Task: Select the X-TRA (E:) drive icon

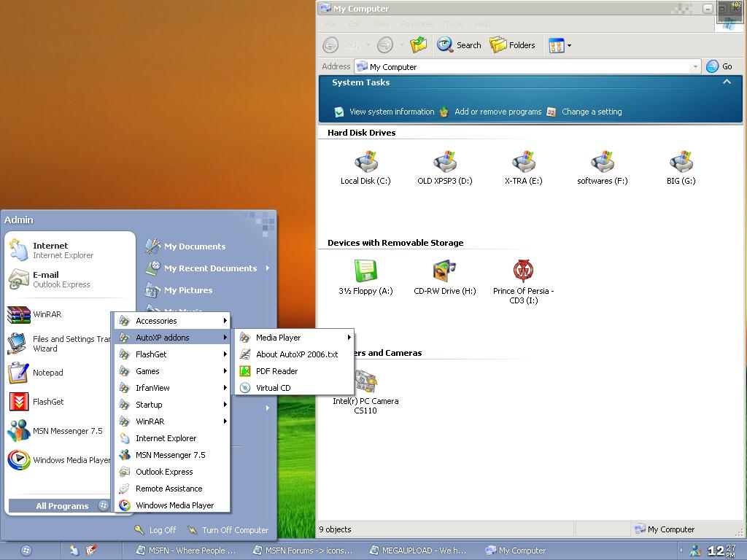Action: pyautogui.click(x=524, y=162)
